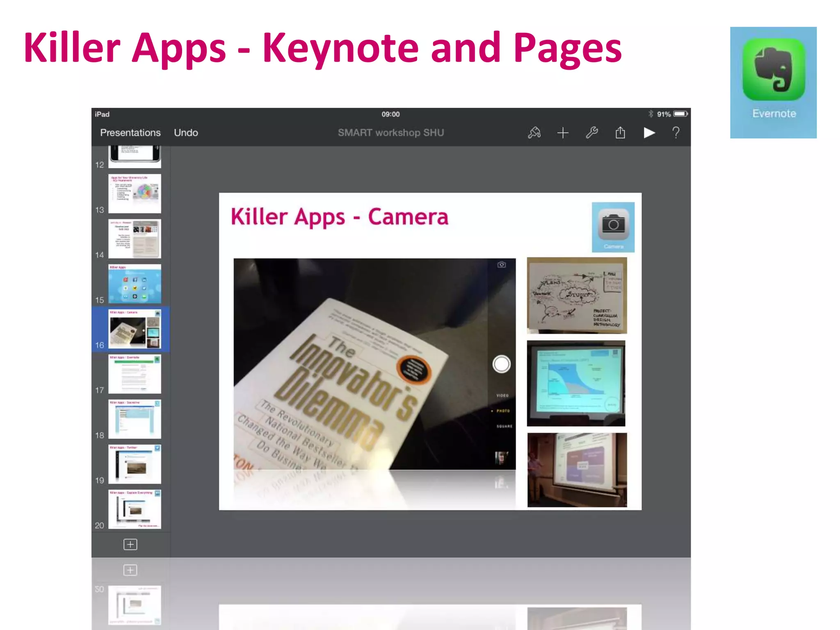Select slide 16 Camera thumbnail
840x630 pixels.
[135, 329]
